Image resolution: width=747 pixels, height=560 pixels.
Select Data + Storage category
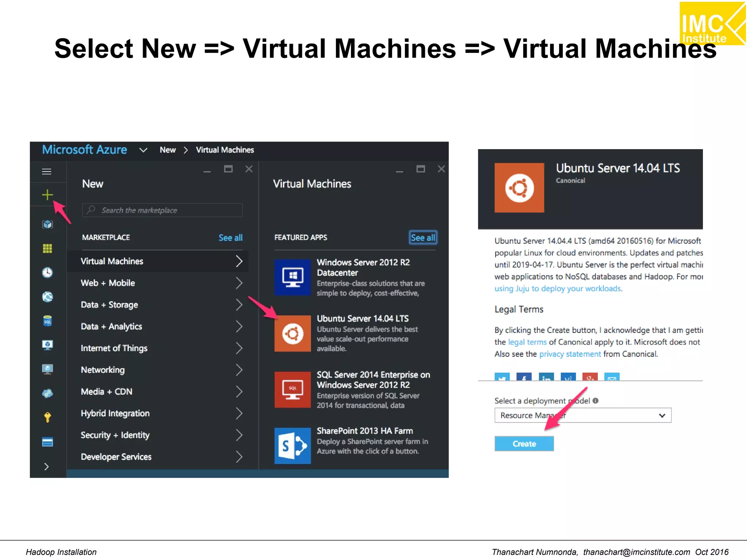(x=158, y=305)
